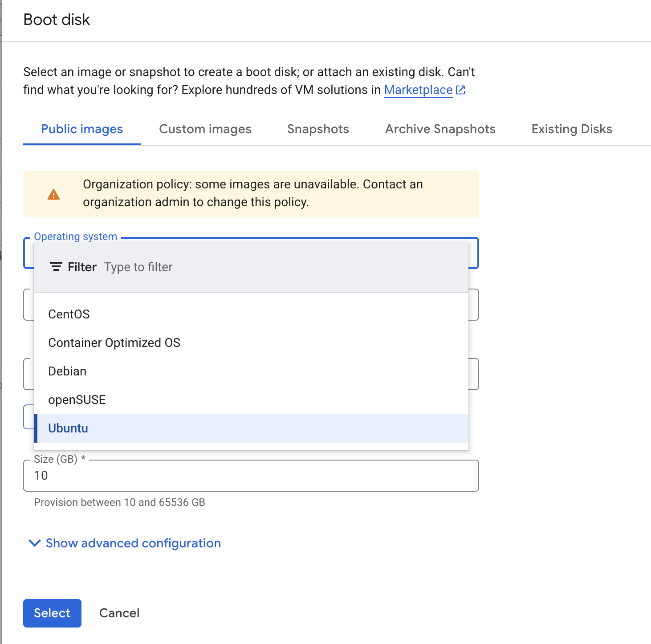651x644 pixels.
Task: Choose CentOS from the operating system list
Action: tap(69, 314)
